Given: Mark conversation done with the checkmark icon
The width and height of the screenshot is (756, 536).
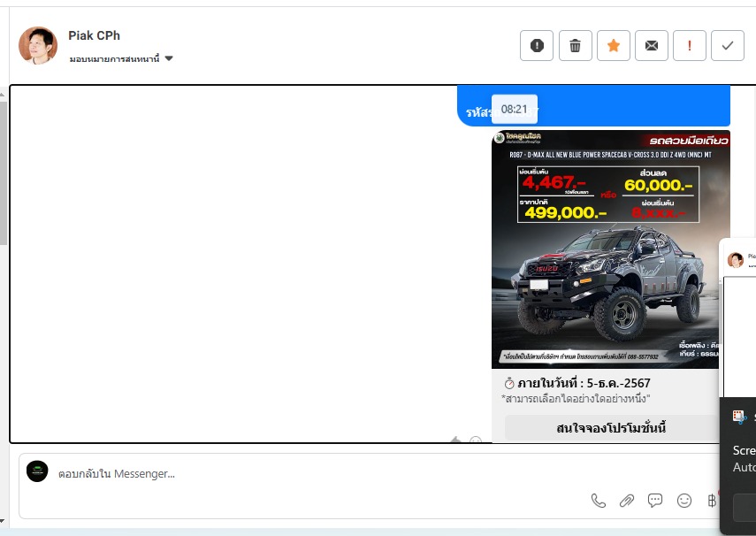Looking at the screenshot, I should tap(728, 45).
